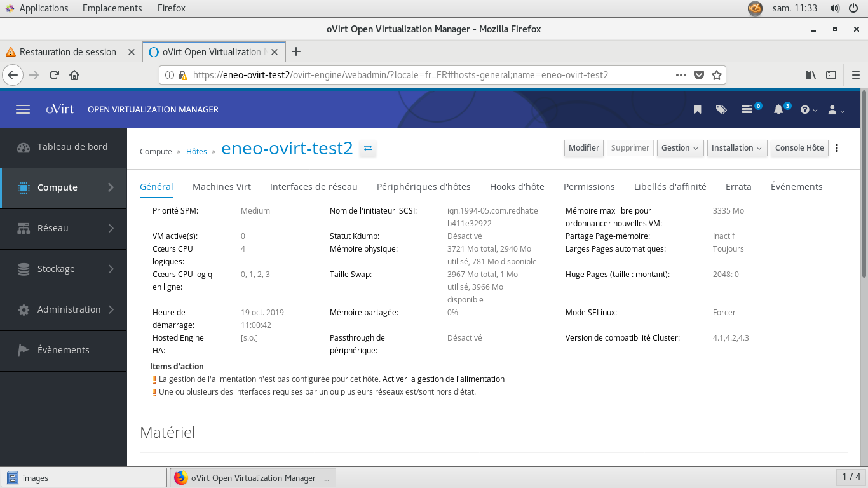Open the tags icon in header

pos(721,109)
